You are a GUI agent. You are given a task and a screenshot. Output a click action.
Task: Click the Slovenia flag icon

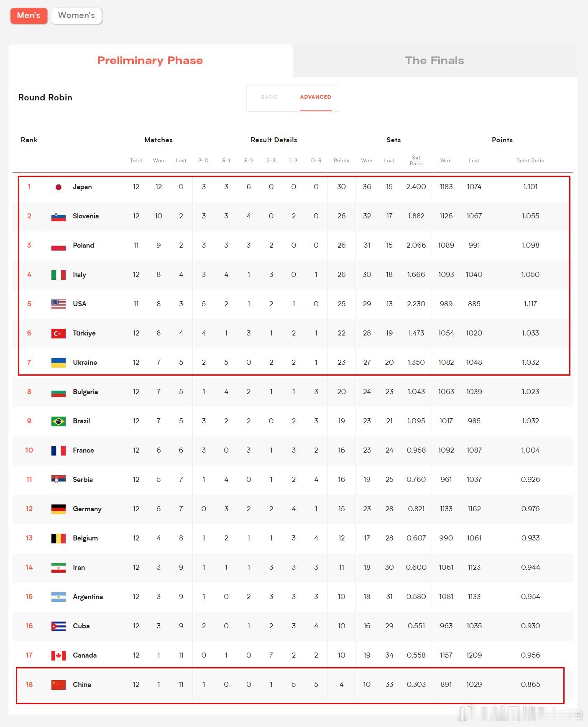59,216
